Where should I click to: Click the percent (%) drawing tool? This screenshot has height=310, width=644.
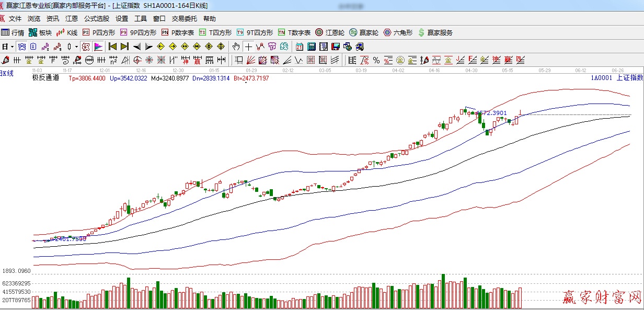point(376,60)
